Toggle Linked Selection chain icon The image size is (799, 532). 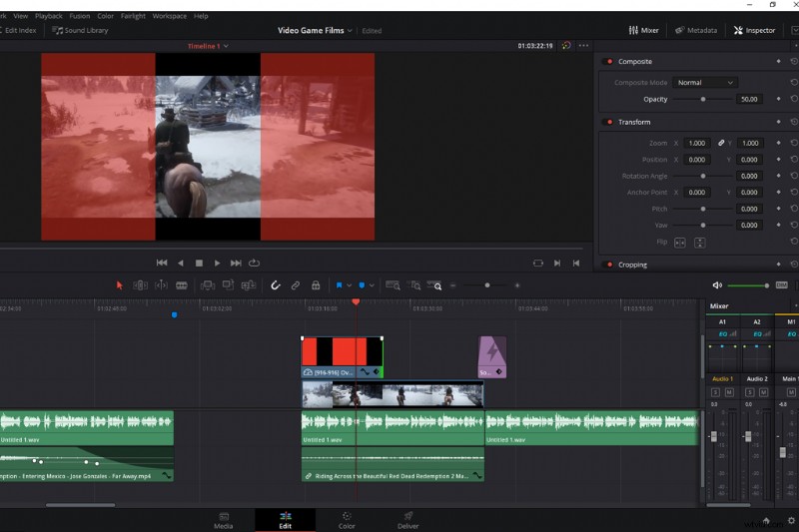(295, 285)
